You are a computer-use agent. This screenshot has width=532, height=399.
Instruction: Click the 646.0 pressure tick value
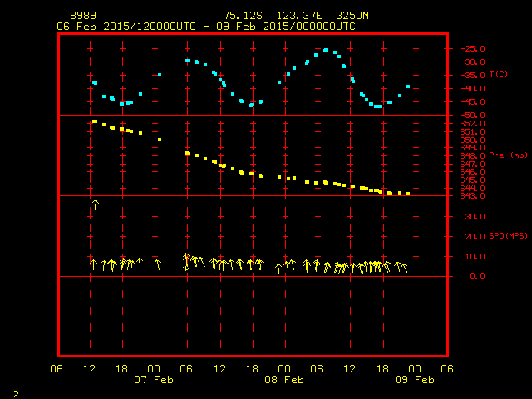[473, 172]
